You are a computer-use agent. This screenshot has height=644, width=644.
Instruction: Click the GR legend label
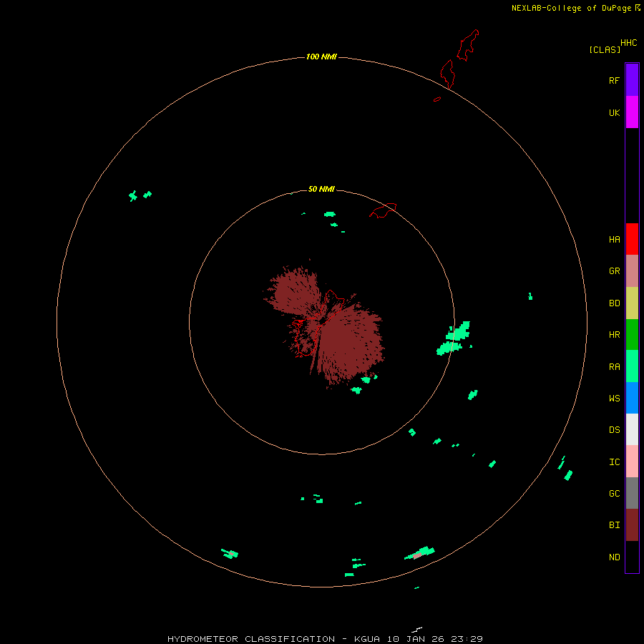(614, 271)
